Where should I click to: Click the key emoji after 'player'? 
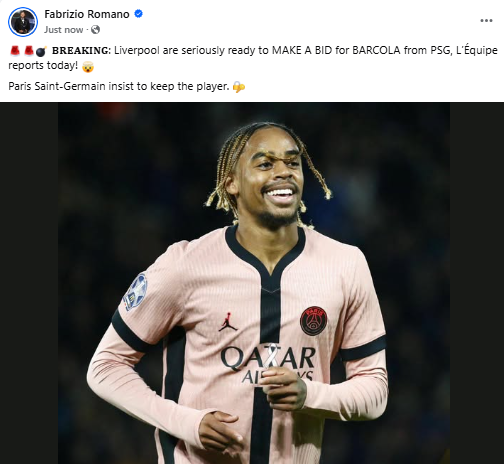click(239, 87)
